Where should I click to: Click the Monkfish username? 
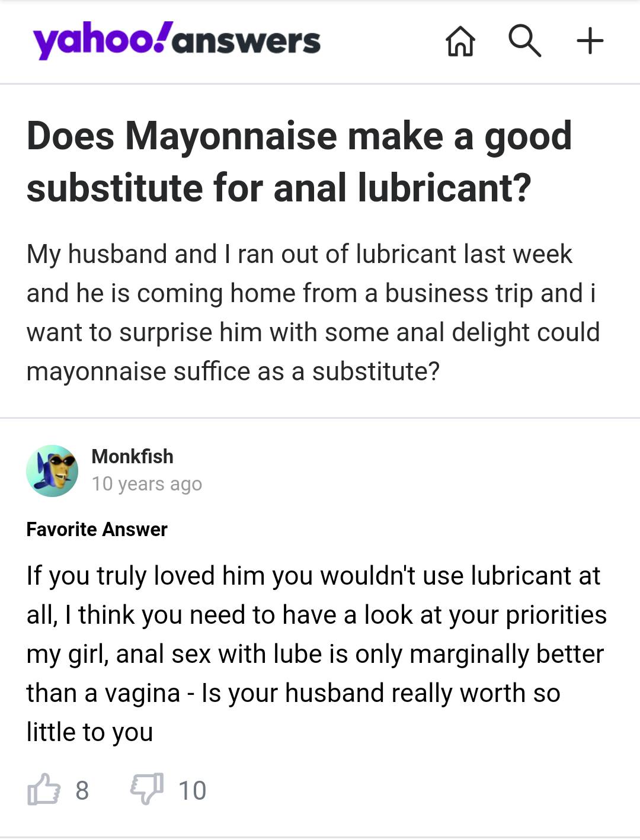click(132, 457)
